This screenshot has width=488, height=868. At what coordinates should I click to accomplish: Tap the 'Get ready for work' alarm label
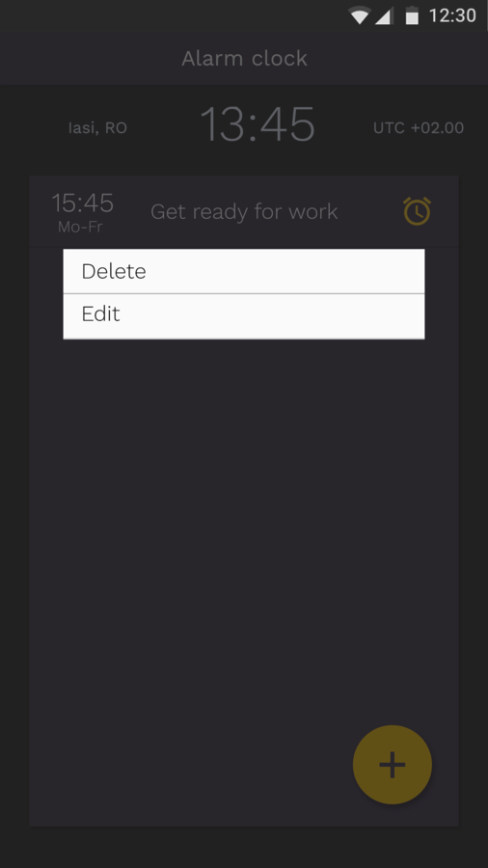[x=244, y=211]
